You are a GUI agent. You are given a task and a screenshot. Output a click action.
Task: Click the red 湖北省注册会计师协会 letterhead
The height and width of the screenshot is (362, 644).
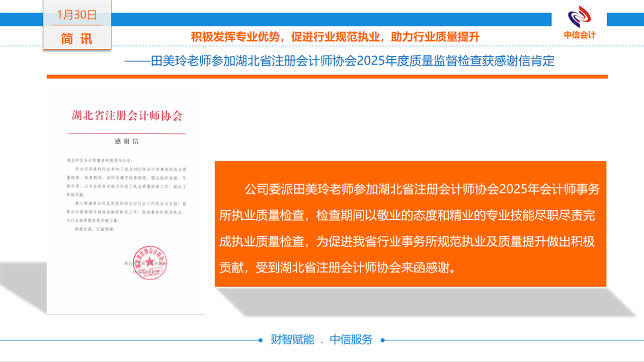pyautogui.click(x=126, y=116)
